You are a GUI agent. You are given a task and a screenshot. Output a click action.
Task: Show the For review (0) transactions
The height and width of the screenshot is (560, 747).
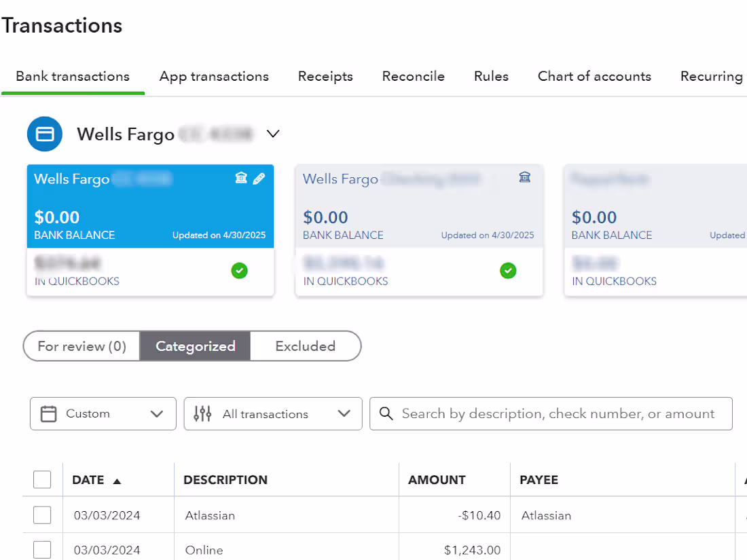pos(81,346)
